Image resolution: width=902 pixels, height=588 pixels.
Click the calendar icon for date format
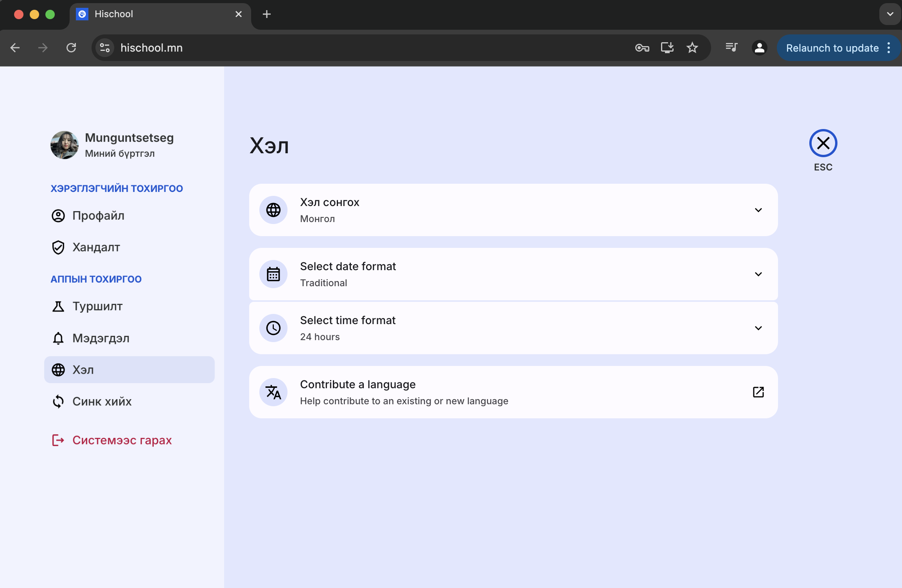[273, 274]
